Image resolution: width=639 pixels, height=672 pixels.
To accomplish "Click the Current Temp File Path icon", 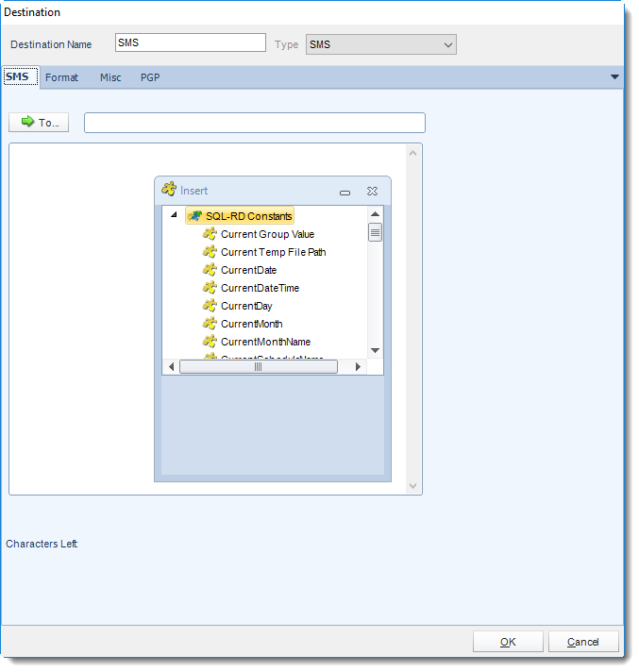I will [x=210, y=252].
